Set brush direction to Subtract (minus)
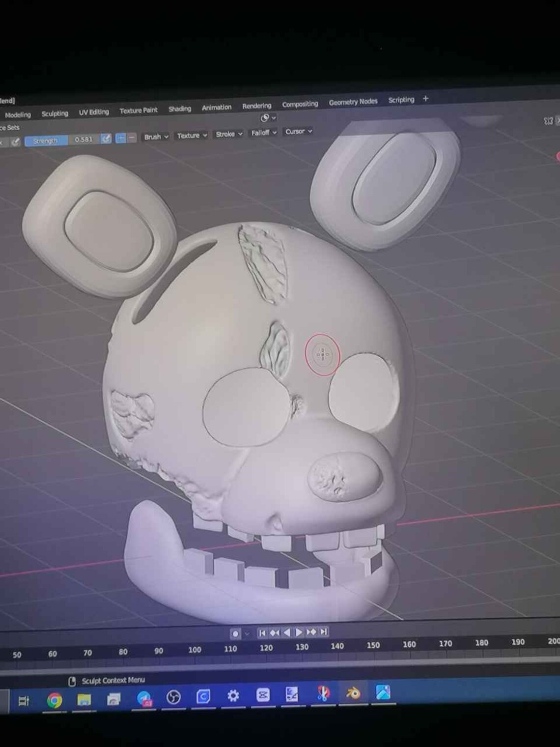This screenshot has width=560, height=747. (131, 138)
